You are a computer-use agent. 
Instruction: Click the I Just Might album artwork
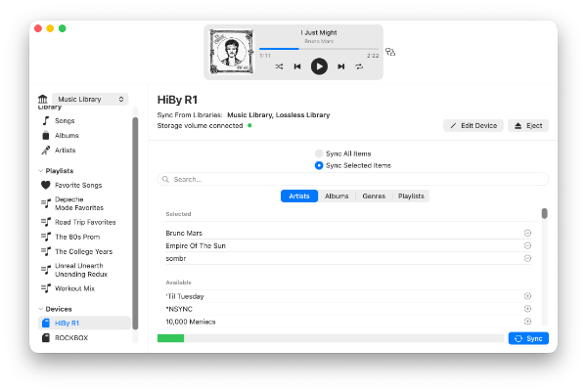231,52
